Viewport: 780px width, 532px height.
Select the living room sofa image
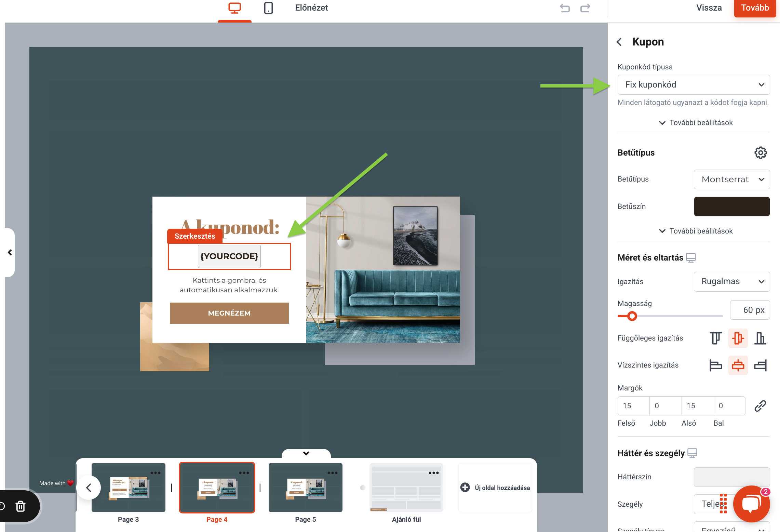383,270
